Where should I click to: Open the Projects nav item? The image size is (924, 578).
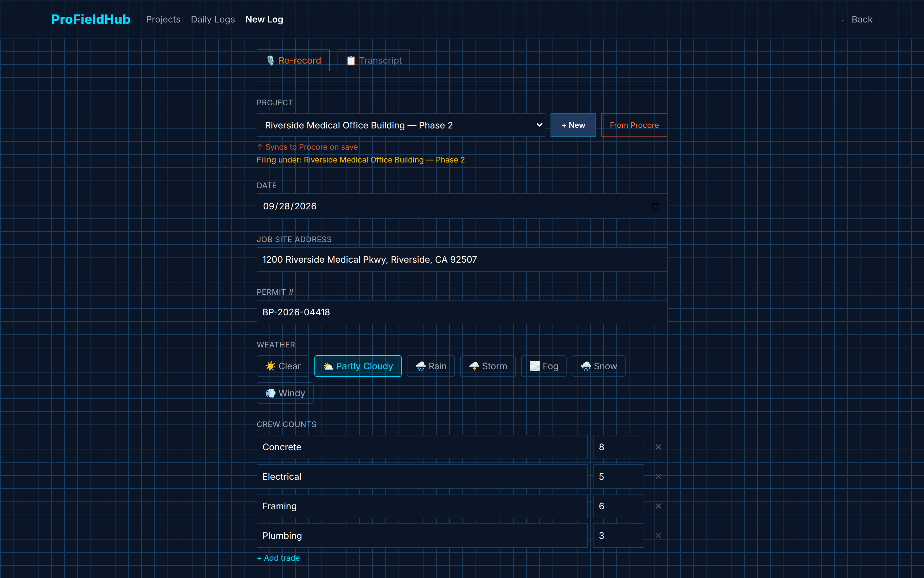[163, 19]
